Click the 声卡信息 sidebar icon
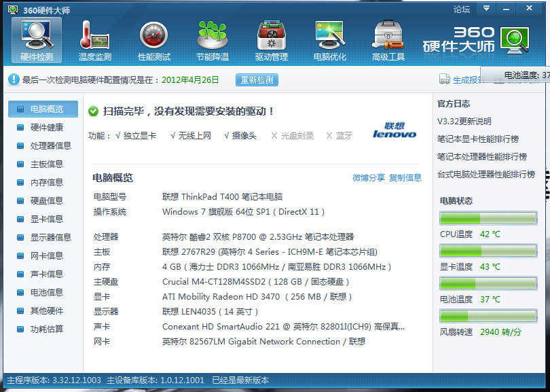 (x=20, y=274)
